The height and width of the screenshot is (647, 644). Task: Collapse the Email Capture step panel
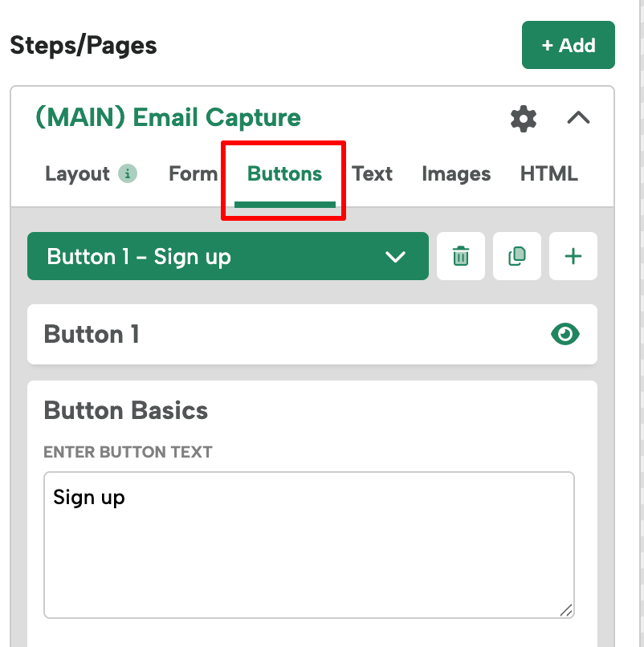coord(577,117)
